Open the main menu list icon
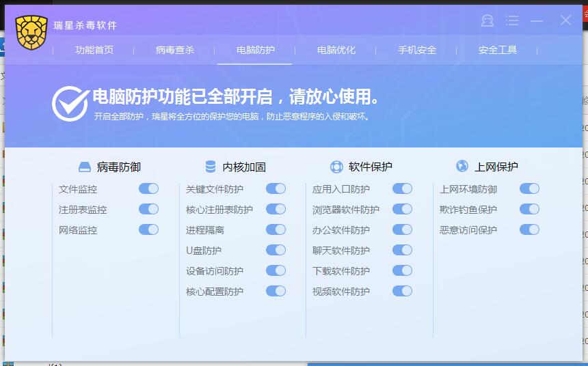 (512, 20)
